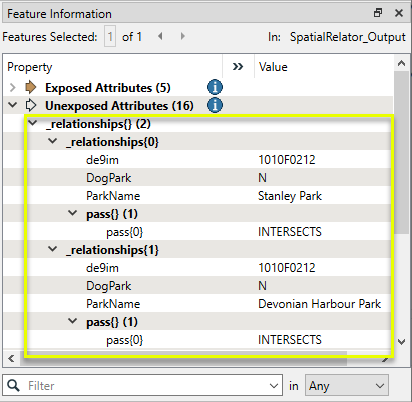Screen dimensions: 412x402
Task: Go to next selected feature arrow
Action: click(182, 36)
